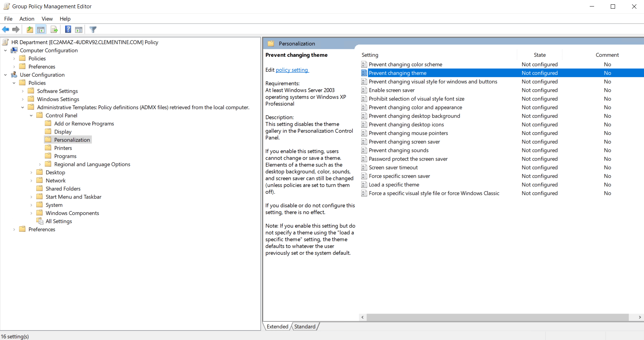Click the policy setting edit link
This screenshot has width=644, height=340.
pyautogui.click(x=292, y=69)
